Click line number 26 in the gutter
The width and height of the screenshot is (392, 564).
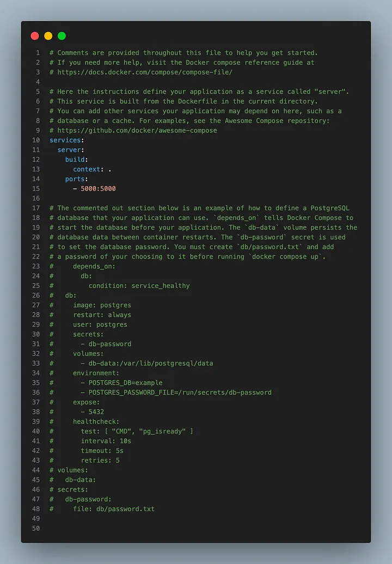click(x=36, y=296)
